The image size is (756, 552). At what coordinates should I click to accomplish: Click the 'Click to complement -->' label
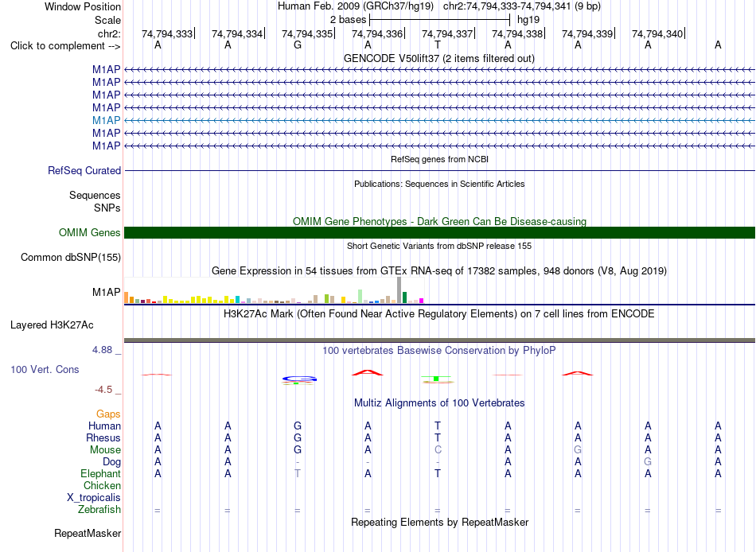[x=65, y=46]
